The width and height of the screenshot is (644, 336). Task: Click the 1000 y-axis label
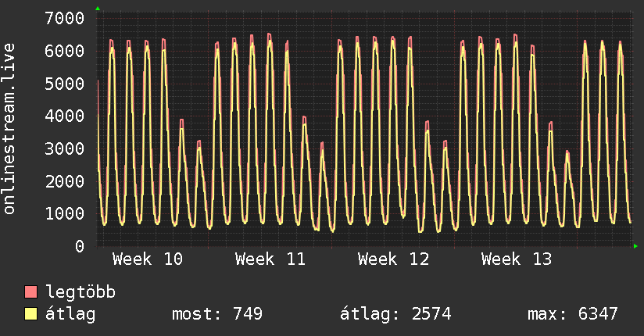click(65, 213)
